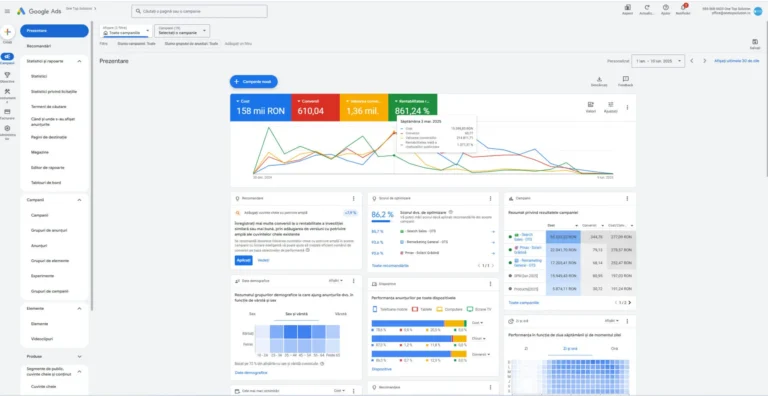Click Vedeți link beside Aplicați
Viewport: 768px width, 396px height.
coord(264,260)
